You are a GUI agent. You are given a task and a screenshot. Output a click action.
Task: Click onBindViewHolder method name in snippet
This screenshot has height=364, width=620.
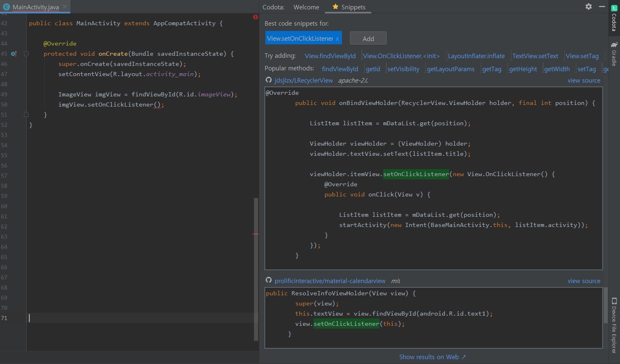pos(368,103)
